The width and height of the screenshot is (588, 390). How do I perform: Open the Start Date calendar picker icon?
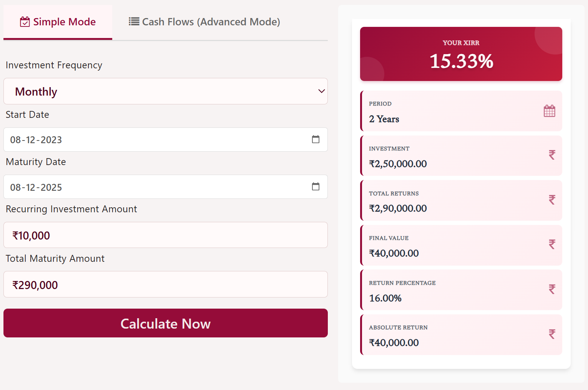point(316,139)
